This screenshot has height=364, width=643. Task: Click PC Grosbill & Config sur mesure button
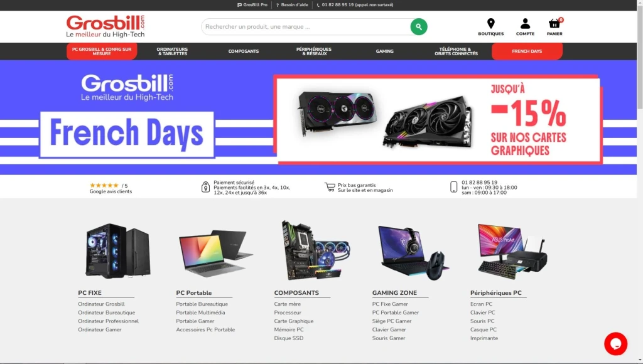click(x=102, y=51)
